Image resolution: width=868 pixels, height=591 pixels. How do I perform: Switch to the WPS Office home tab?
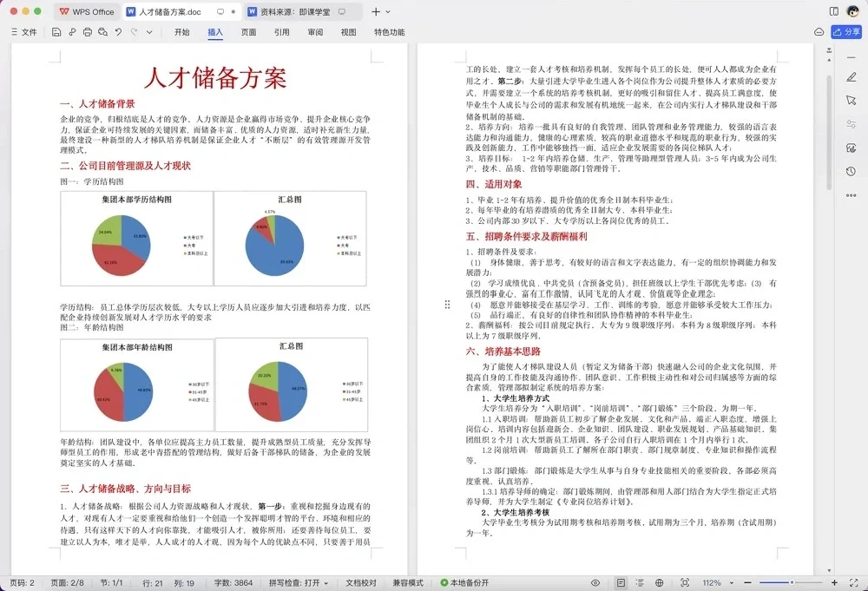coord(86,11)
